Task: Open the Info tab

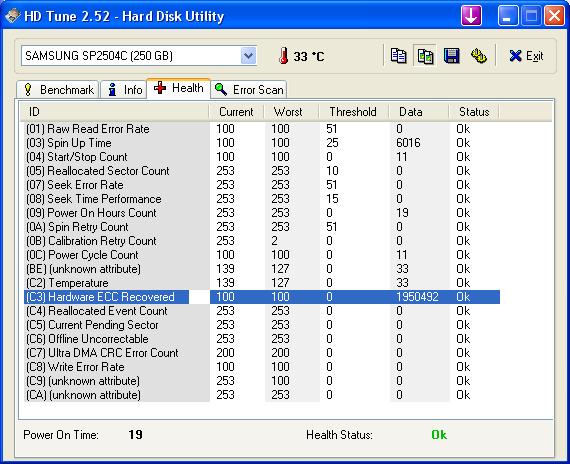Action: point(124,89)
